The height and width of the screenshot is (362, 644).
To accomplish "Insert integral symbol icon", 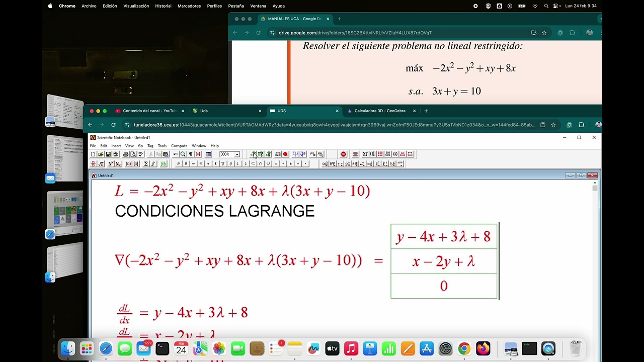I will [x=153, y=164].
